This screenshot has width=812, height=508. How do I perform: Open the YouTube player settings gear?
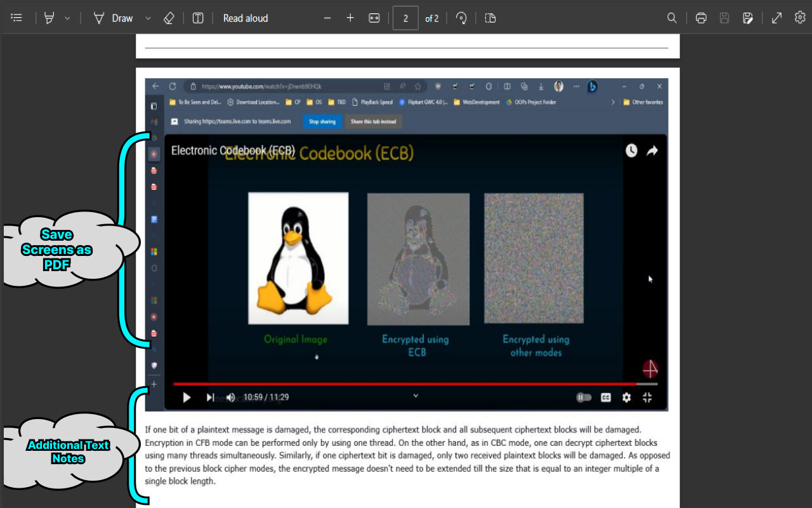[627, 398]
